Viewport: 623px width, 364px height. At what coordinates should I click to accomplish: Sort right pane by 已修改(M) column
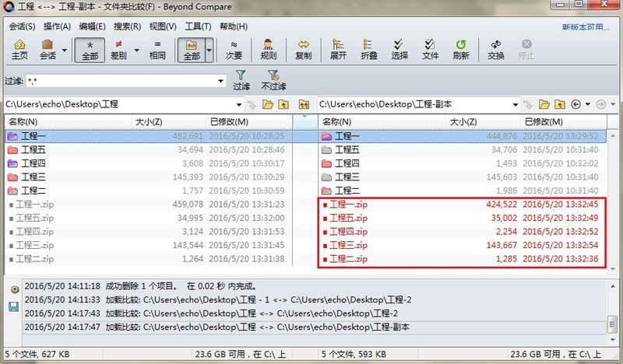click(x=563, y=121)
